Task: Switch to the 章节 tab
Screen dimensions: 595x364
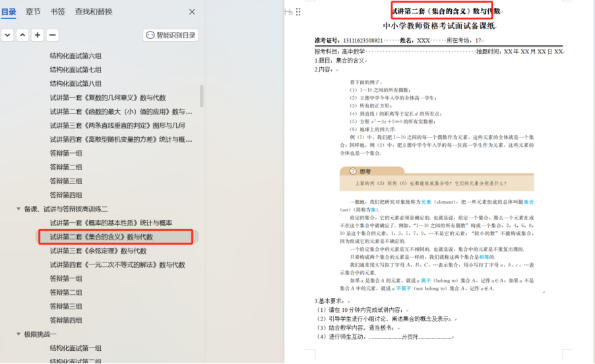Action: (33, 12)
